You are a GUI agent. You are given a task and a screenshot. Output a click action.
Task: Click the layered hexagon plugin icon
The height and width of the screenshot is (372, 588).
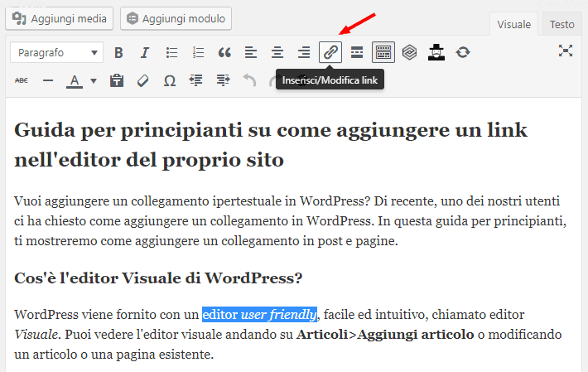tap(409, 52)
